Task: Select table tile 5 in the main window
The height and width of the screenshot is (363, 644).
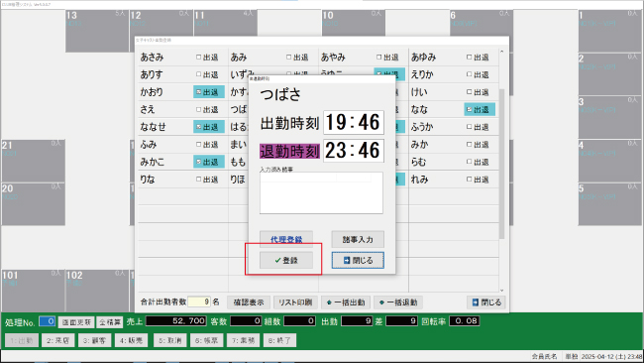Action: pyautogui.click(x=610, y=204)
